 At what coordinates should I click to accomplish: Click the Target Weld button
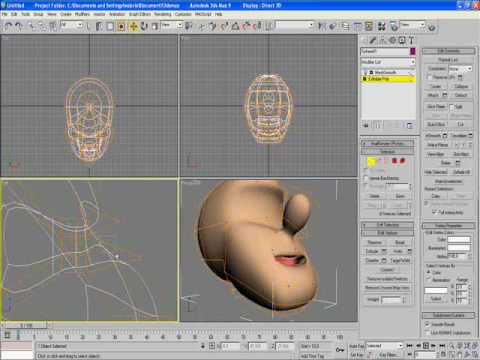click(400, 260)
